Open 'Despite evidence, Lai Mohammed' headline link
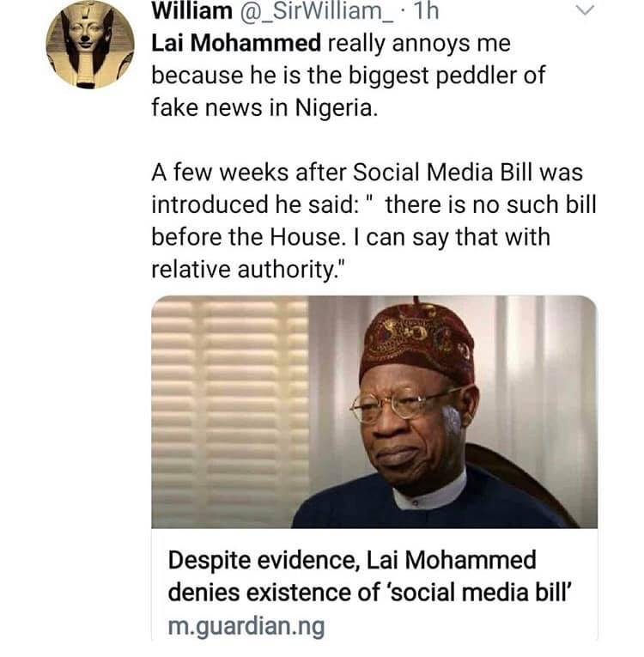This screenshot has width=644, height=657. (352, 561)
